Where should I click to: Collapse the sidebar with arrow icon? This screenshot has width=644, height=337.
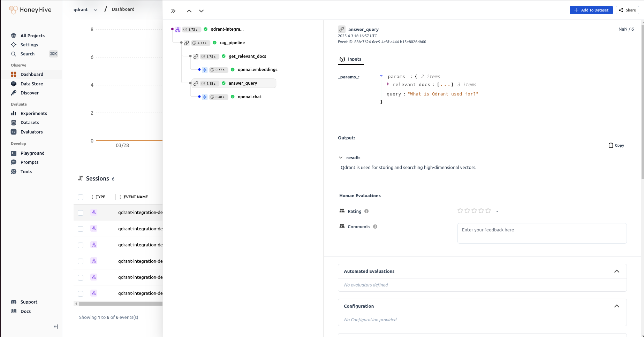[x=56, y=327]
